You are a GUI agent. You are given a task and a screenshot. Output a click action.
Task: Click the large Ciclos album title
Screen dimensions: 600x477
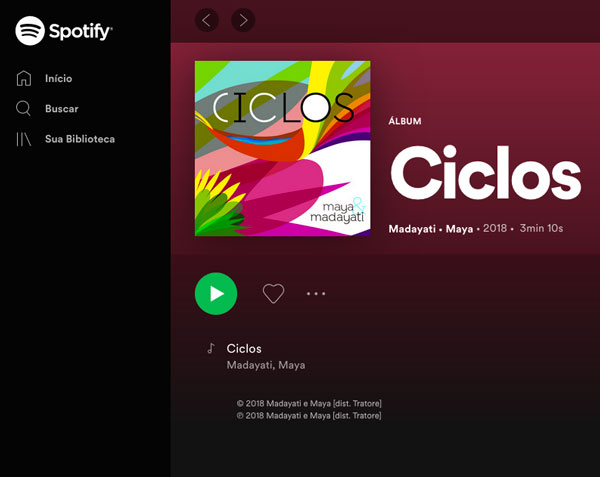point(486,173)
